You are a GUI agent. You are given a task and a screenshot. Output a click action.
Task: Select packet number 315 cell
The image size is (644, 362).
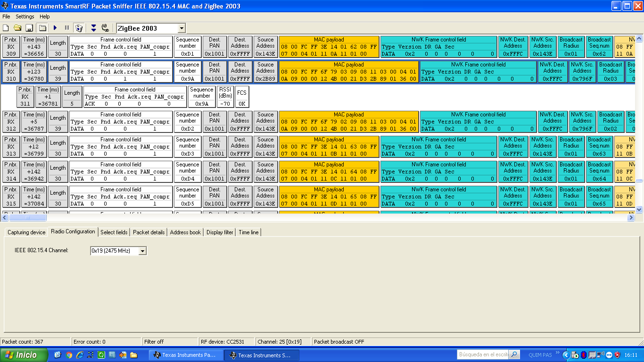(11, 197)
